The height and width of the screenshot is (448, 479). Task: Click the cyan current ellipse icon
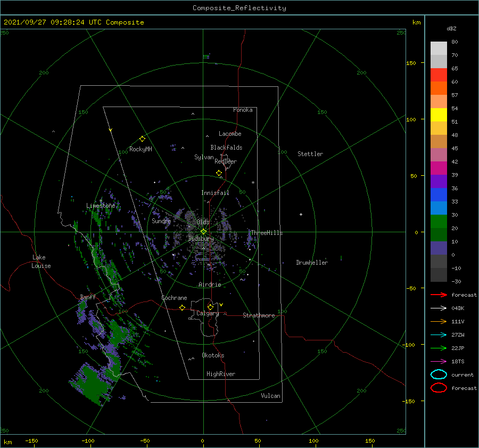coord(439,374)
